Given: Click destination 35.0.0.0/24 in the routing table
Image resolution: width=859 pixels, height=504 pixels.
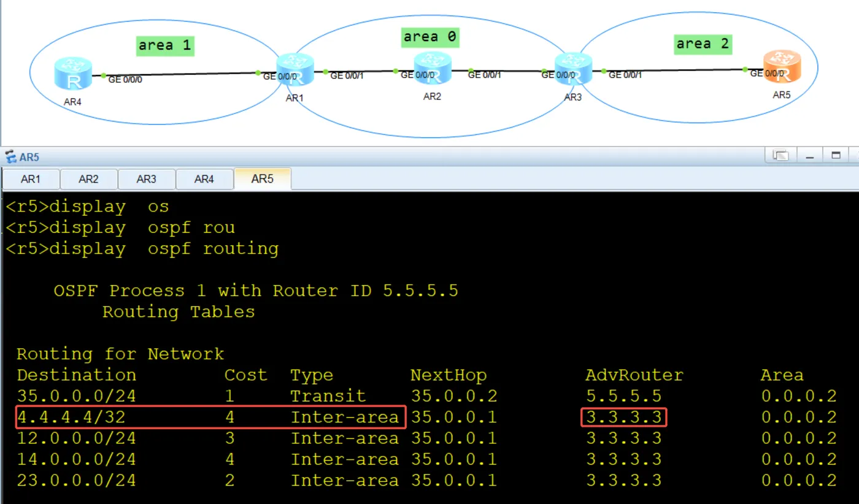Looking at the screenshot, I should (x=77, y=396).
